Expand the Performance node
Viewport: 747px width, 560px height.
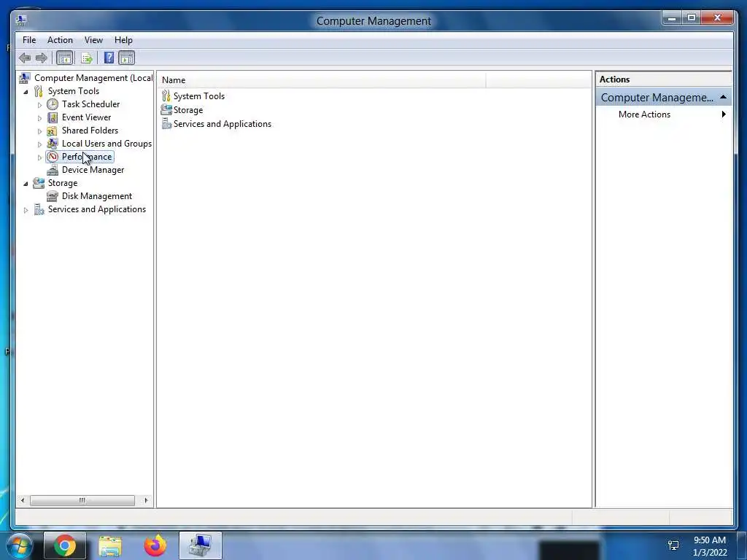tap(39, 157)
